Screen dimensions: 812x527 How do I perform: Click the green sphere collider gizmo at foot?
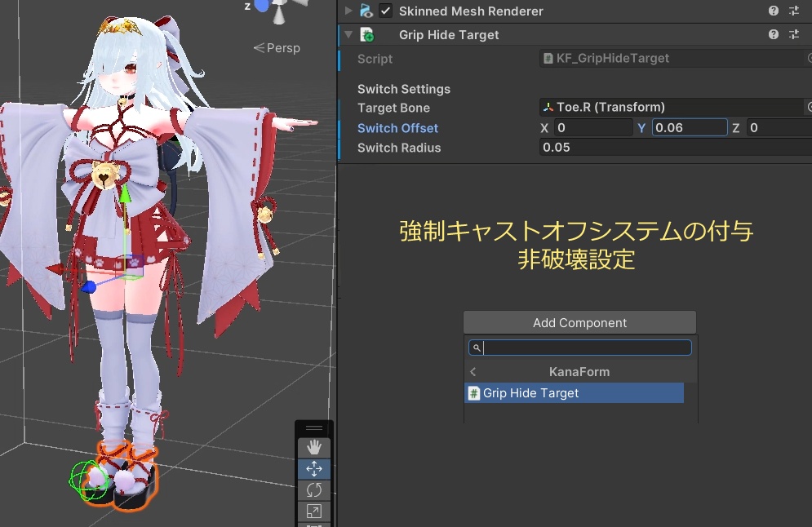(89, 481)
